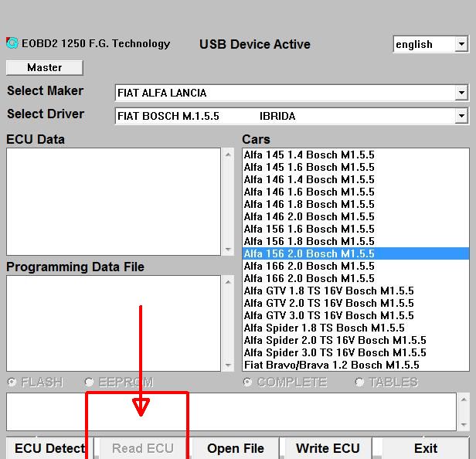Select highlighted Alfa 156 2.0 Bosch M1.5.5

tap(355, 253)
